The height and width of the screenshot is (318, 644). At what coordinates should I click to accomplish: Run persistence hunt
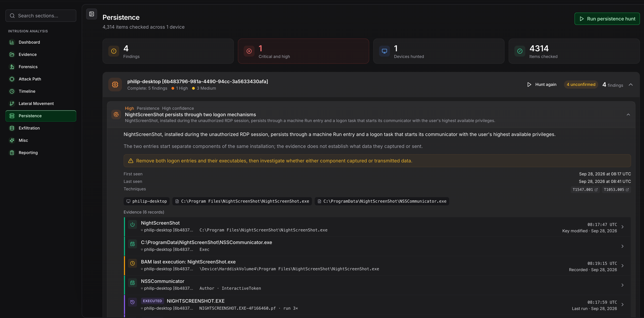click(607, 19)
